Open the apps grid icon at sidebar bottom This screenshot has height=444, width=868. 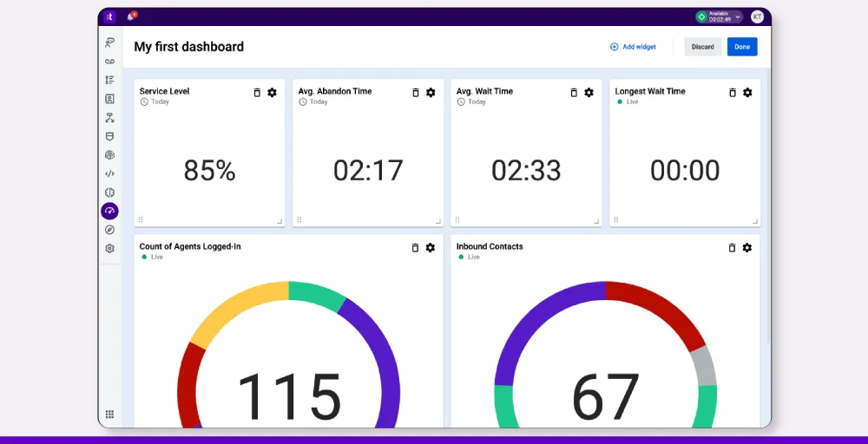pyautogui.click(x=109, y=415)
